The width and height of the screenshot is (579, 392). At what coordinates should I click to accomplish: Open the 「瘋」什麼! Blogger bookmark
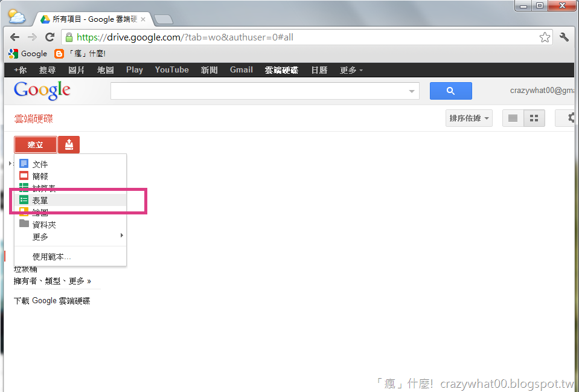[80, 54]
